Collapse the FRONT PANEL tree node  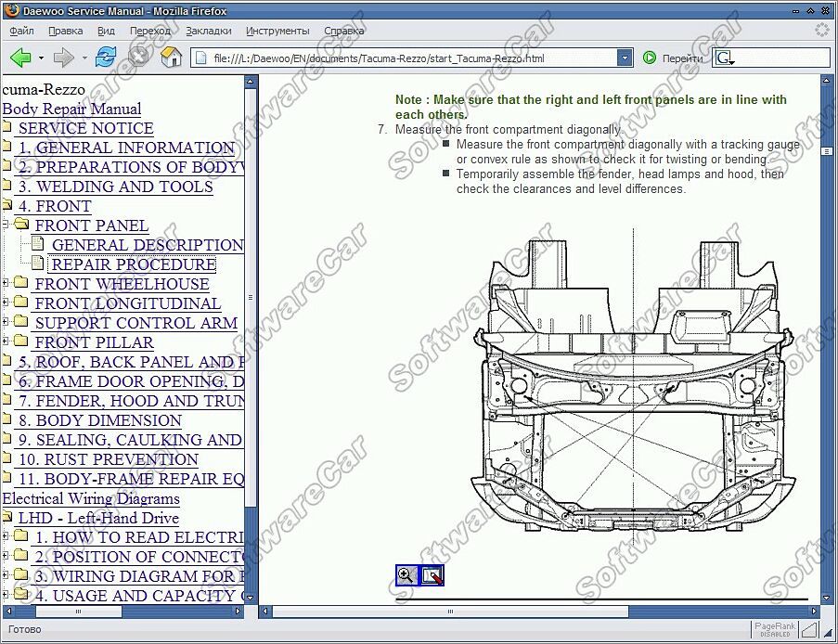click(6, 225)
